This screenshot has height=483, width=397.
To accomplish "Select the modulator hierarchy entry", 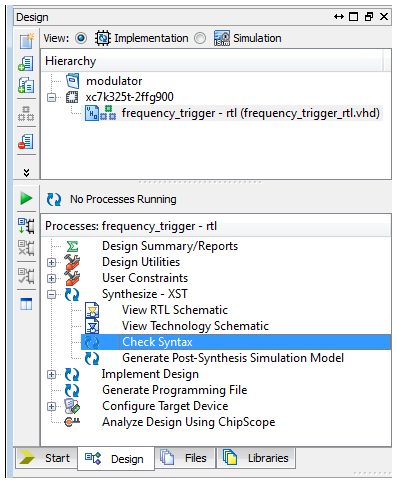I will pos(114,81).
